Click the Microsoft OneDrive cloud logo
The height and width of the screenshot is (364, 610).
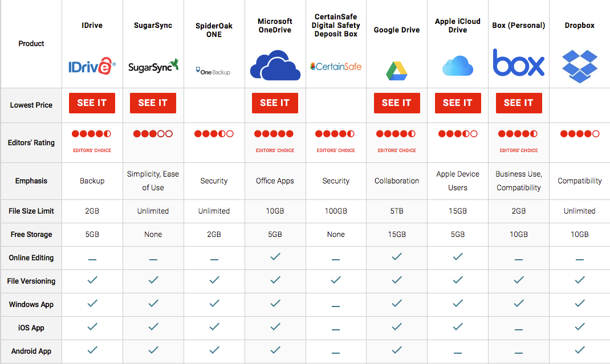point(275,66)
